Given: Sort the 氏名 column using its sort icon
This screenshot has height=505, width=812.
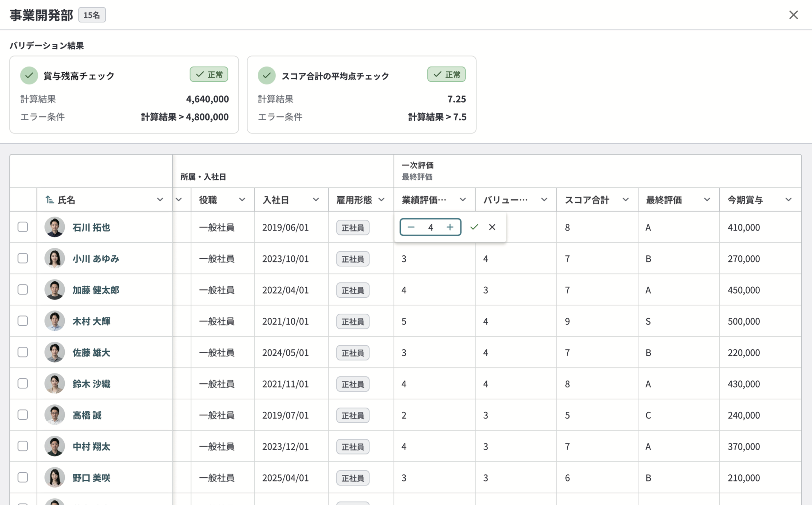Looking at the screenshot, I should click(x=48, y=200).
